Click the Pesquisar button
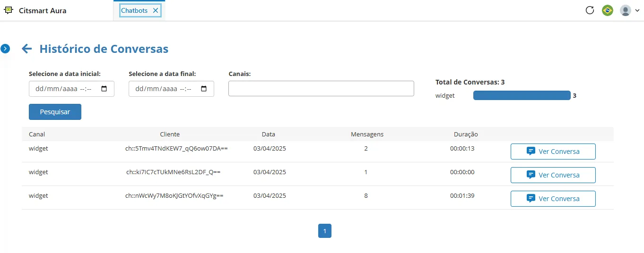 (55, 112)
